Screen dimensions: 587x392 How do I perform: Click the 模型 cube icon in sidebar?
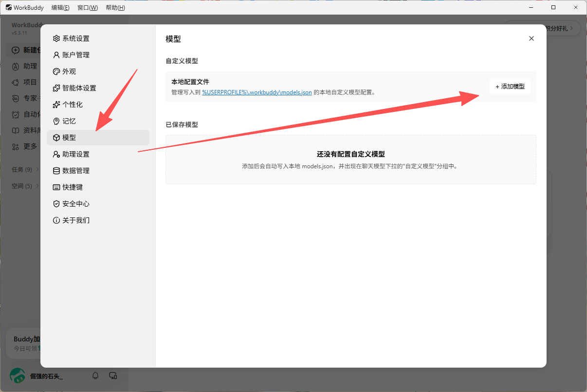[x=56, y=138]
